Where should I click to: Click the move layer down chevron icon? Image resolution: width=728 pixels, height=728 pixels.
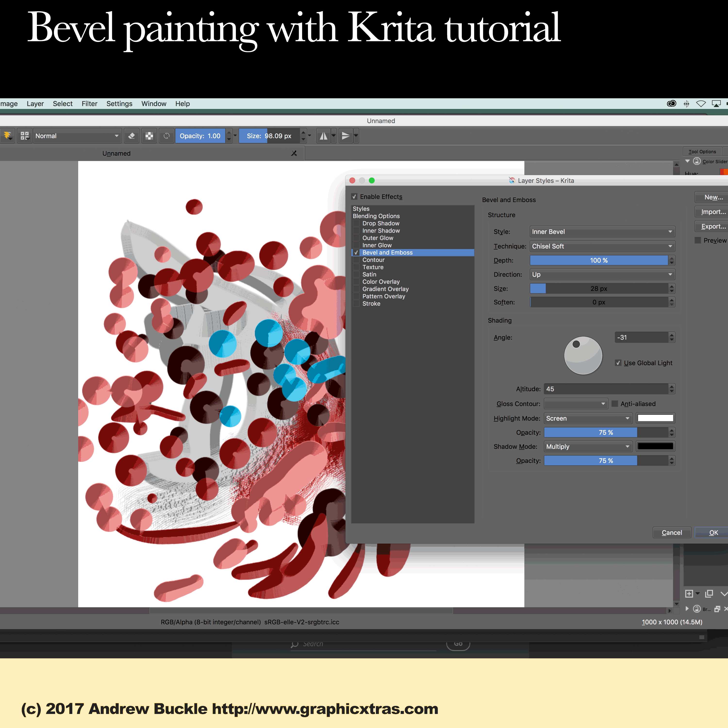coord(724,594)
